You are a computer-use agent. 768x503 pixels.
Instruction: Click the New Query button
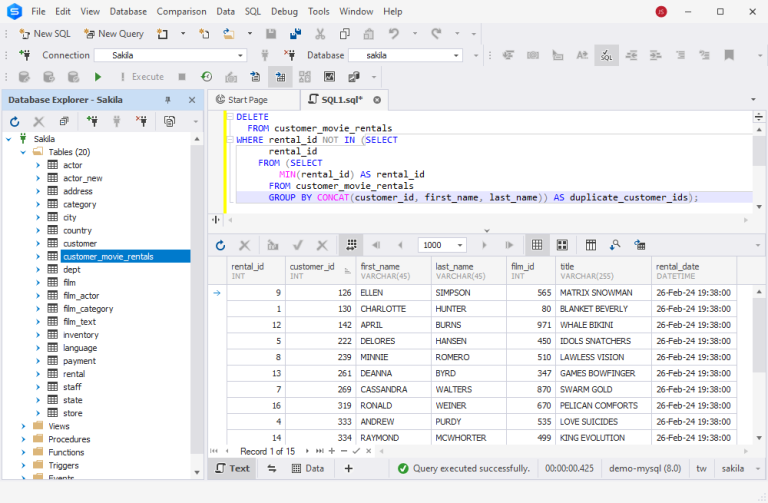113,34
